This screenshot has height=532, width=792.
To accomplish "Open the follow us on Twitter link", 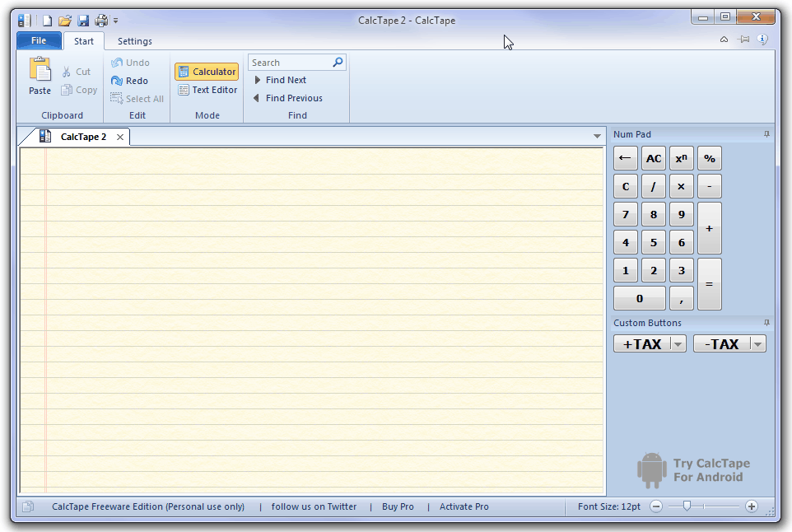I will (x=314, y=506).
